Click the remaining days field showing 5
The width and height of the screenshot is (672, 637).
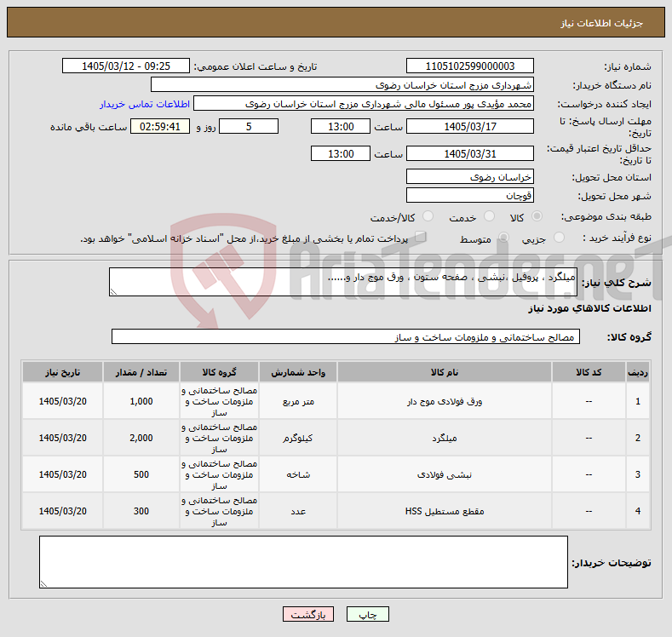tap(249, 126)
